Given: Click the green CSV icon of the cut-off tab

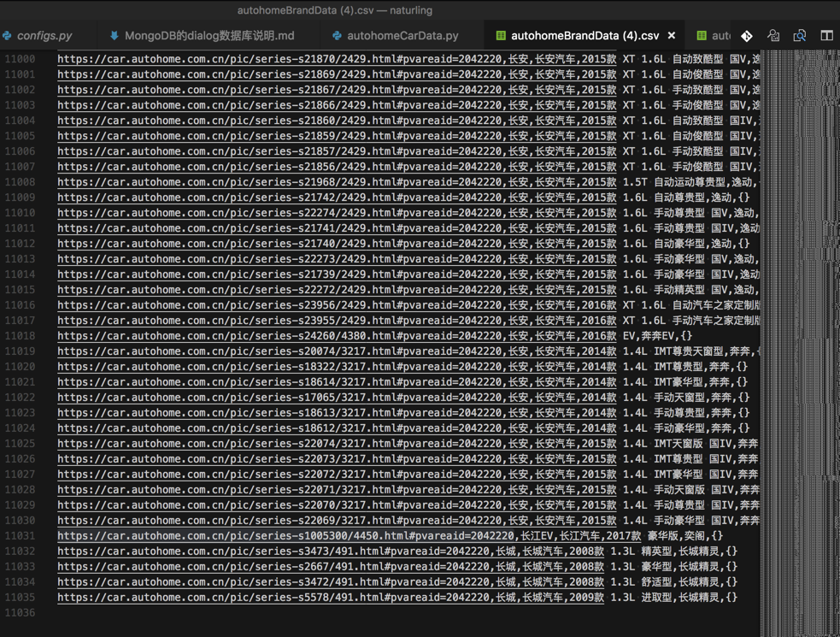Looking at the screenshot, I should [x=702, y=36].
